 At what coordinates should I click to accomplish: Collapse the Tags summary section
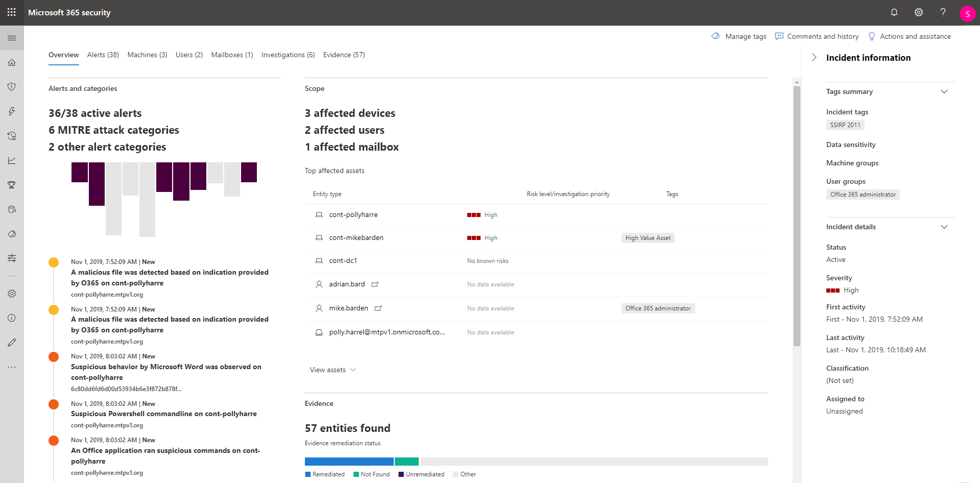coord(944,91)
